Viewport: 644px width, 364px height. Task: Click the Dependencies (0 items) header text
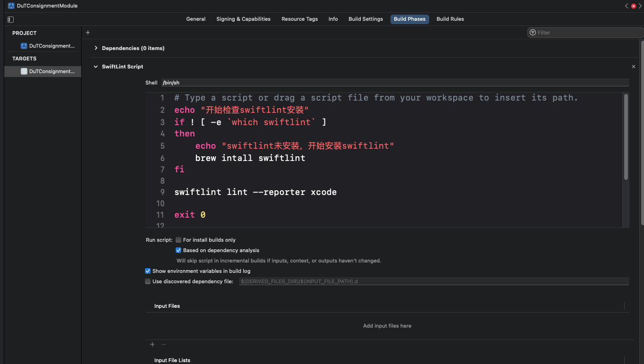[x=133, y=48]
